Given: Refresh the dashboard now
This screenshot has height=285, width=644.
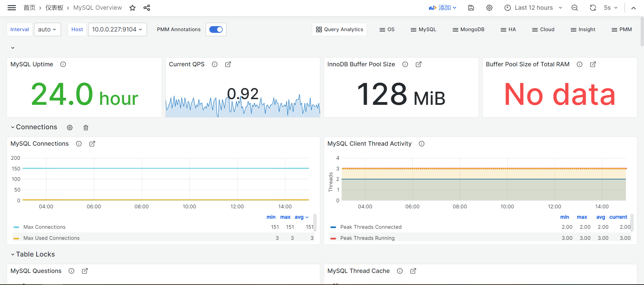Looking at the screenshot, I should coord(593,8).
